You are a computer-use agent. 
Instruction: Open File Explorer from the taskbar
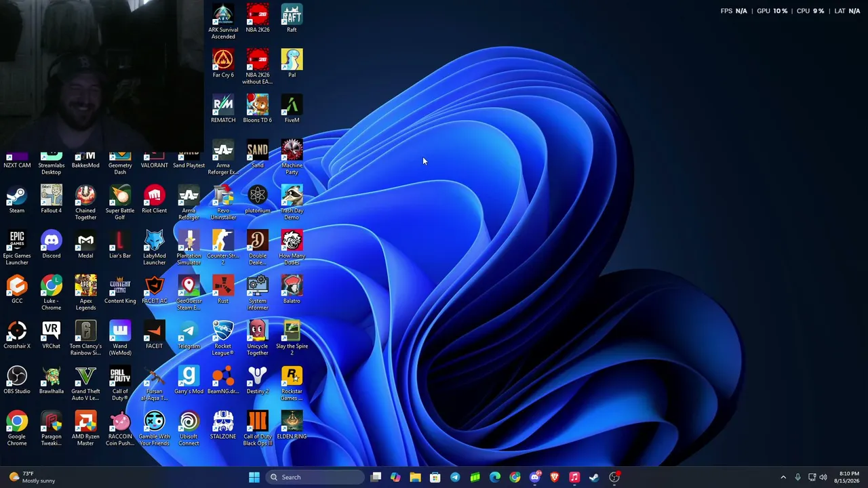pyautogui.click(x=415, y=477)
